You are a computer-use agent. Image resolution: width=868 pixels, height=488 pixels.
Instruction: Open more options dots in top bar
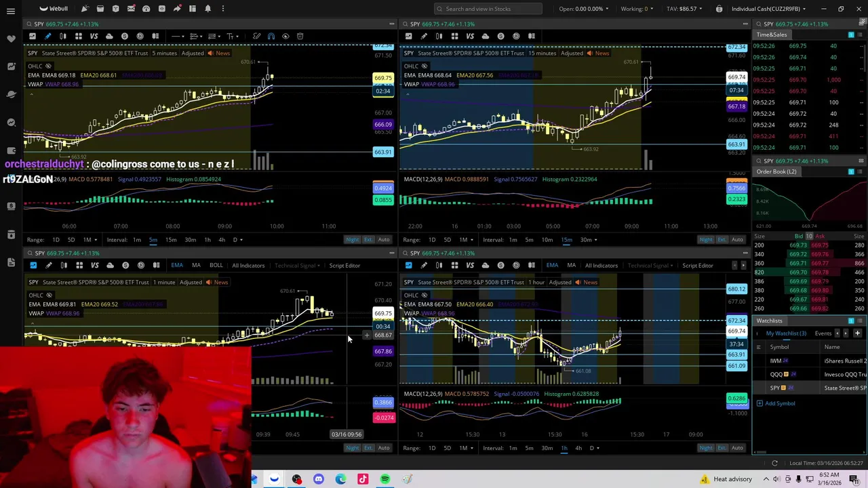pyautogui.click(x=223, y=8)
